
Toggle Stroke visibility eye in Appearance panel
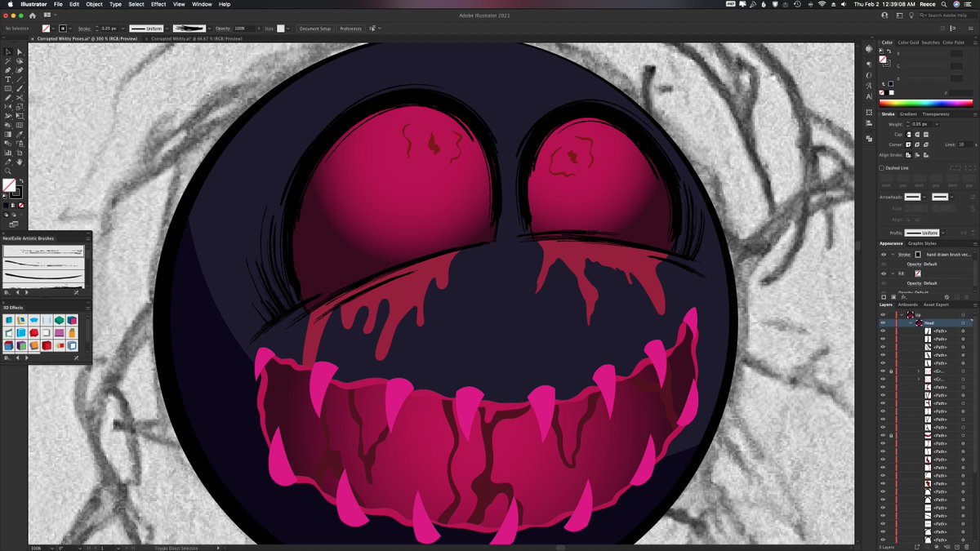pos(884,255)
